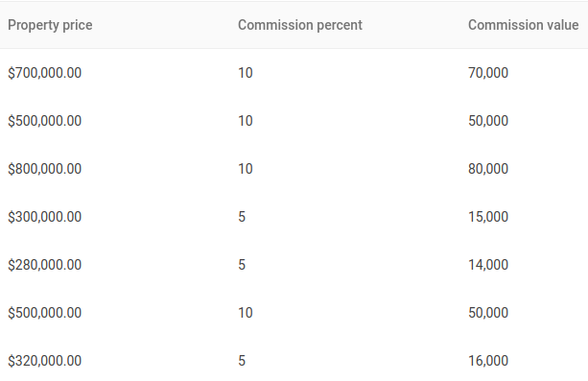Select the $800,000.00 property price cell
The height and width of the screenshot is (381, 588).
[x=45, y=169]
